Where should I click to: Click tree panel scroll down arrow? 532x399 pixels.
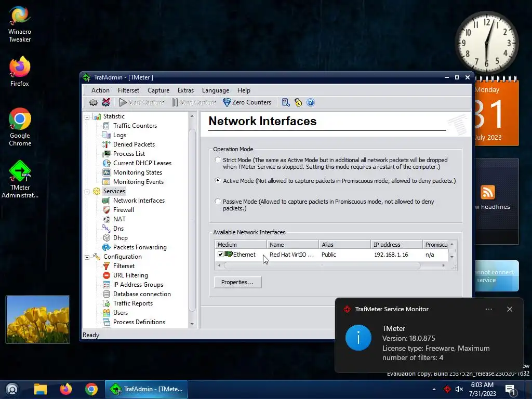192,324
